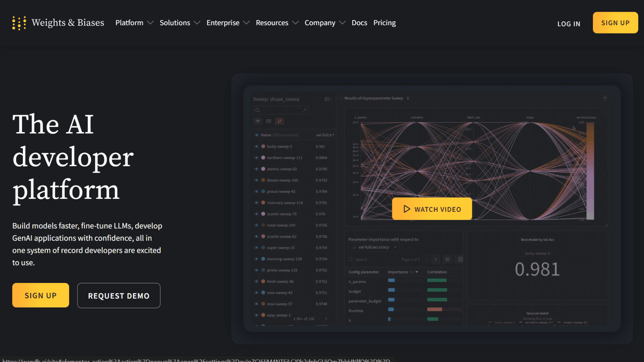Click the regex icon inside runs search box
The height and width of the screenshot is (362, 644).
click(304, 110)
